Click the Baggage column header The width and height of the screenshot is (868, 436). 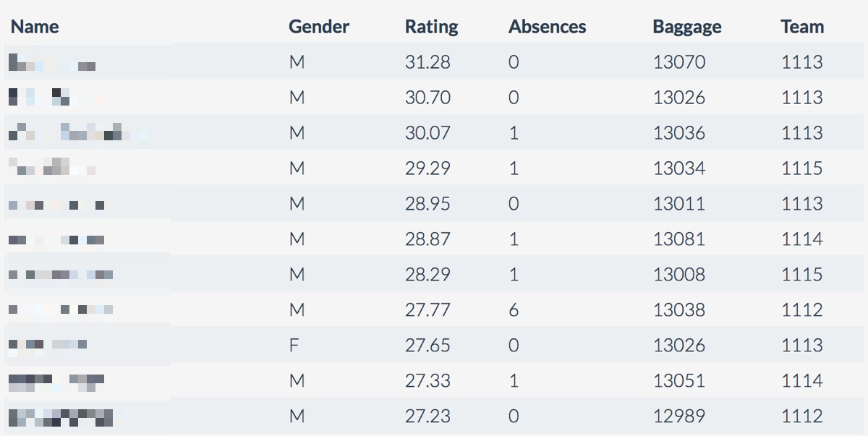[686, 27]
